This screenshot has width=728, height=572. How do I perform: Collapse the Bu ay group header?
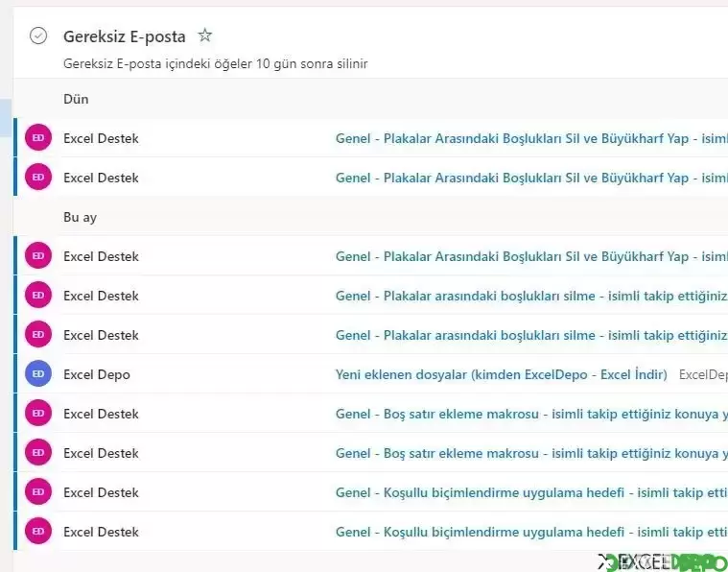tap(80, 218)
